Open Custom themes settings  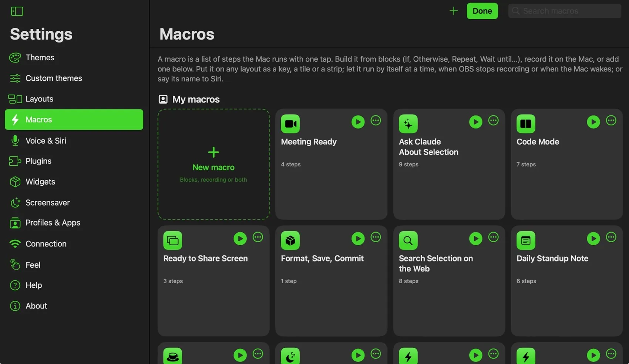(x=74, y=78)
